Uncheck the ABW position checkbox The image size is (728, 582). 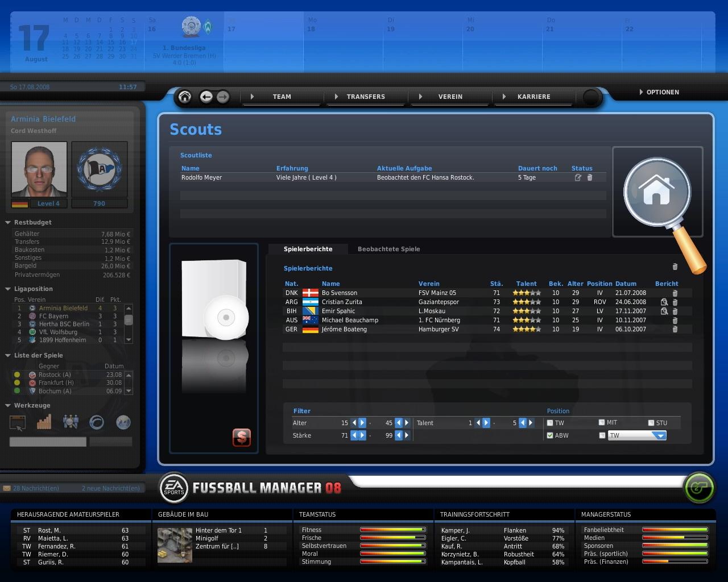pyautogui.click(x=550, y=435)
